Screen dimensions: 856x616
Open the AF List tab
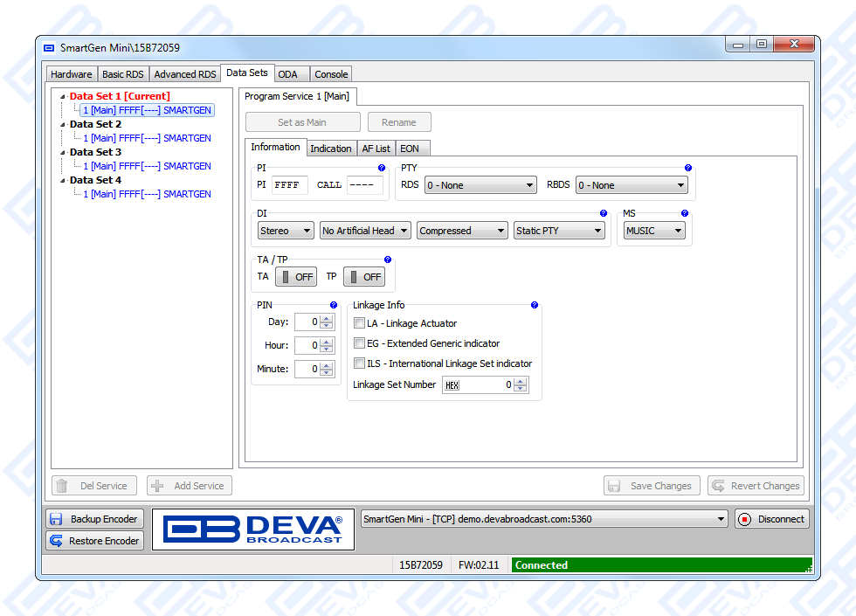[x=376, y=149]
